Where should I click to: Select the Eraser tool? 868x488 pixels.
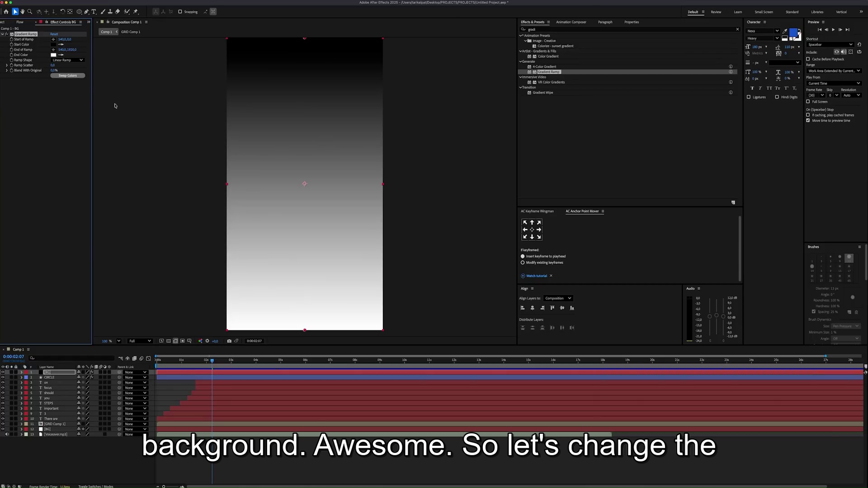click(x=118, y=12)
